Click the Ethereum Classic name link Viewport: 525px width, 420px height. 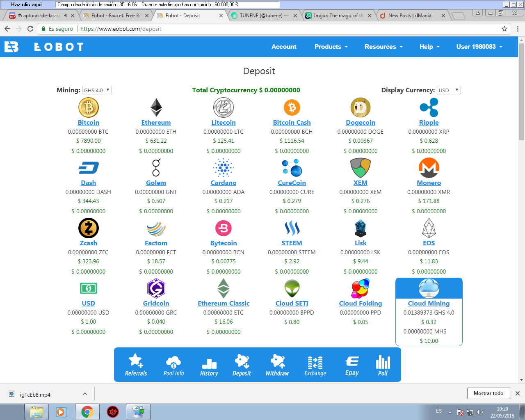click(x=224, y=304)
